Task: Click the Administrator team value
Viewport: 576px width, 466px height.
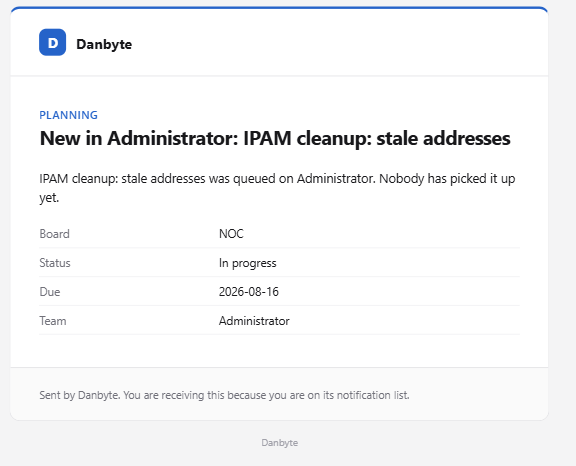Action: [254, 321]
